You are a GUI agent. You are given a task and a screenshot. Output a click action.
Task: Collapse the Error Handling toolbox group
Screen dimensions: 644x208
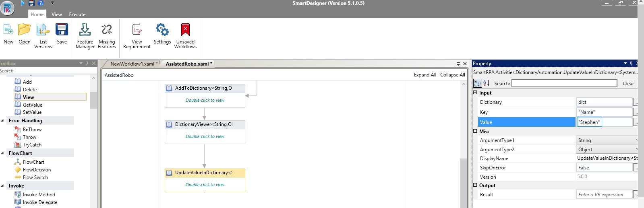tap(3, 121)
